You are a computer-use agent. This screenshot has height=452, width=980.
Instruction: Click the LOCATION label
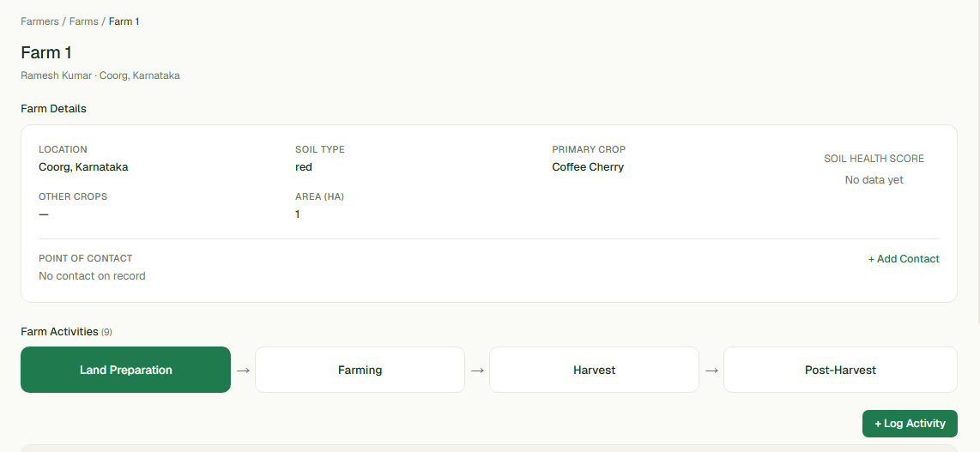(64, 150)
